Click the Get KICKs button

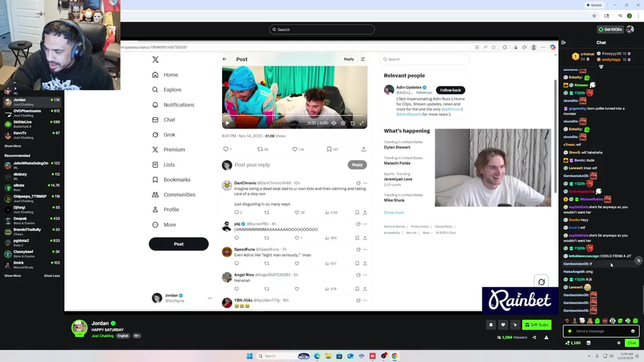[610, 29]
